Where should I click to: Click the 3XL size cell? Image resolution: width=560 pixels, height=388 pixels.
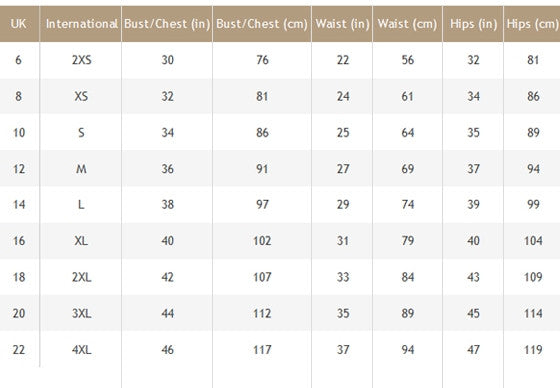(x=81, y=313)
